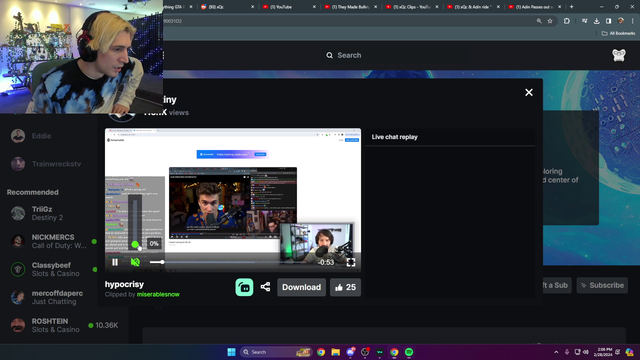Open NICKMERCS recommended channel
Image resolution: width=640 pixels, height=360 pixels.
[x=53, y=241]
